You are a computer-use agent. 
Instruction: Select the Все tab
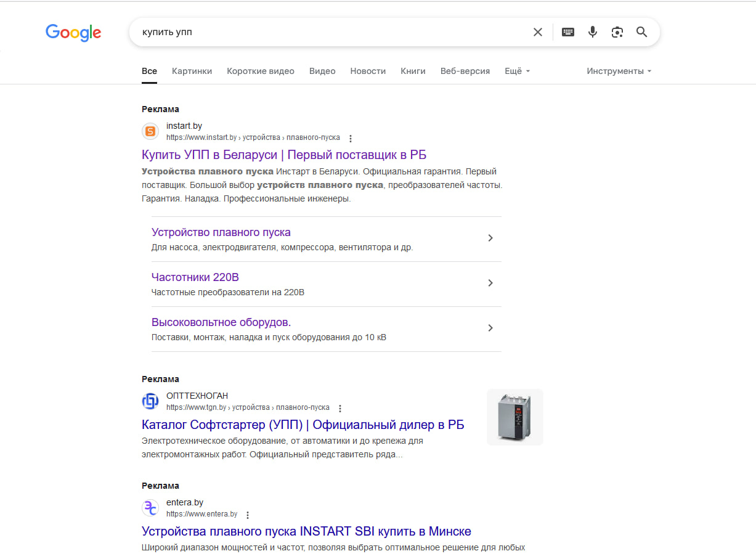click(x=149, y=71)
